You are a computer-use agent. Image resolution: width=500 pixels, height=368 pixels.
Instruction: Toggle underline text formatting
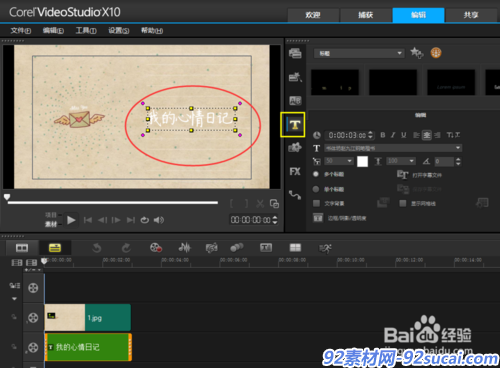click(404, 135)
